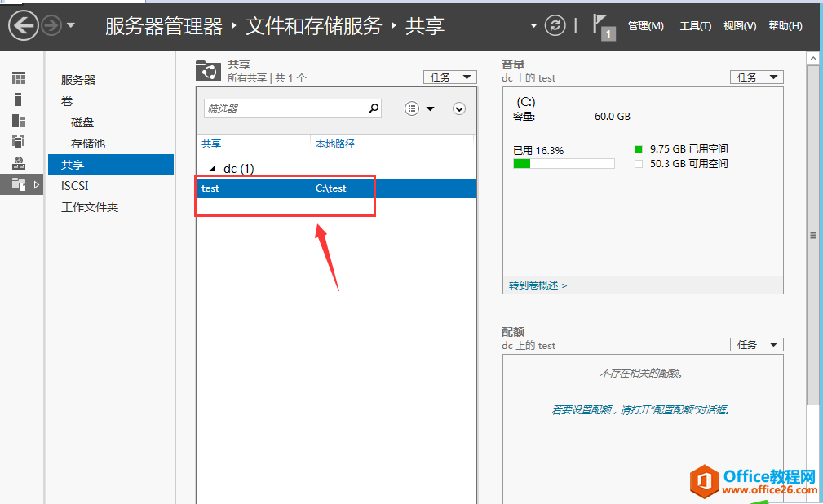
Task: Select 共享 in the side navigation
Action: point(111,164)
